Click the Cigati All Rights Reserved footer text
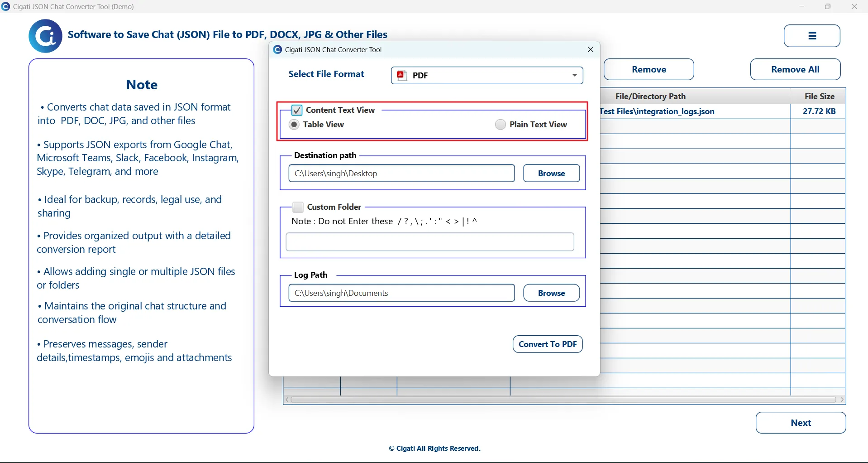Image resolution: width=868 pixels, height=463 pixels. pos(434,449)
